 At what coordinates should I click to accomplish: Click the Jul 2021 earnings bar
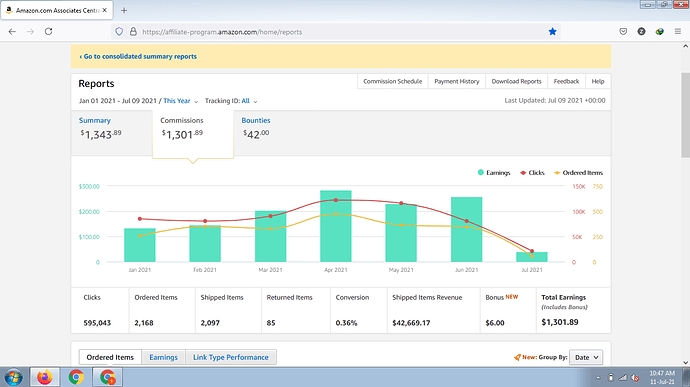[x=532, y=257]
